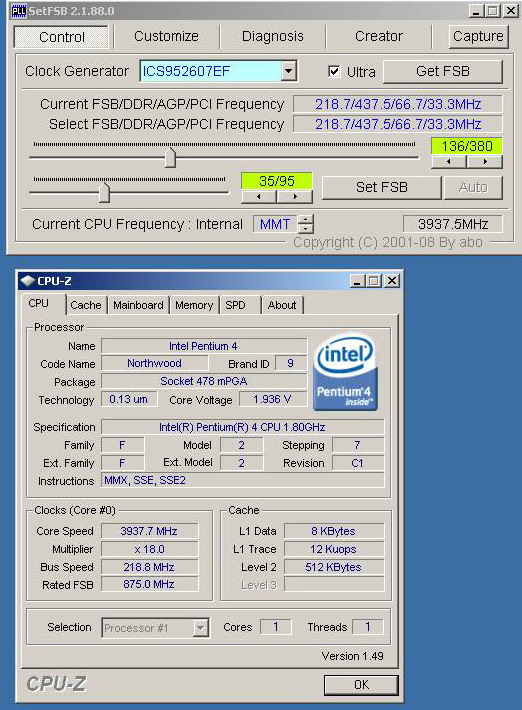Click the 136/380 green value display
This screenshot has width=522, height=710.
(x=467, y=146)
